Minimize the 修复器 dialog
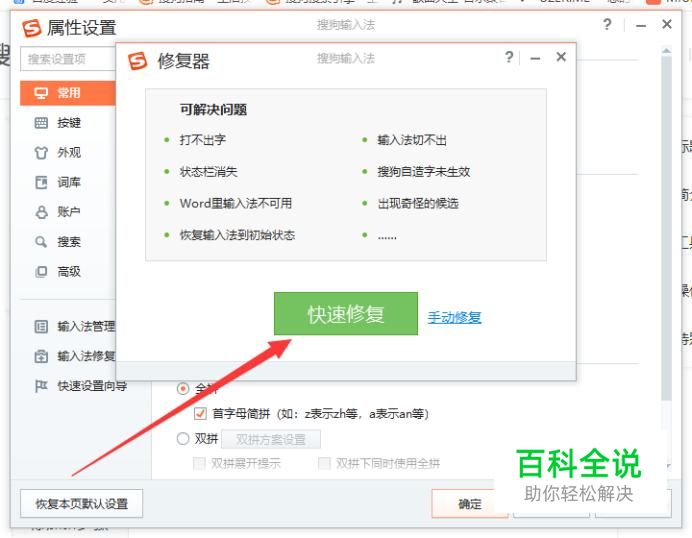The image size is (692, 538). [x=535, y=58]
